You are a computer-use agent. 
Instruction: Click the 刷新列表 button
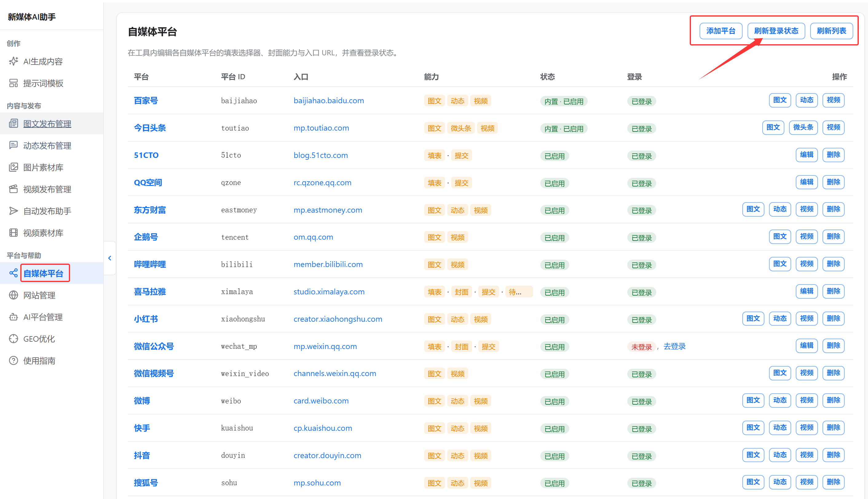click(x=831, y=31)
